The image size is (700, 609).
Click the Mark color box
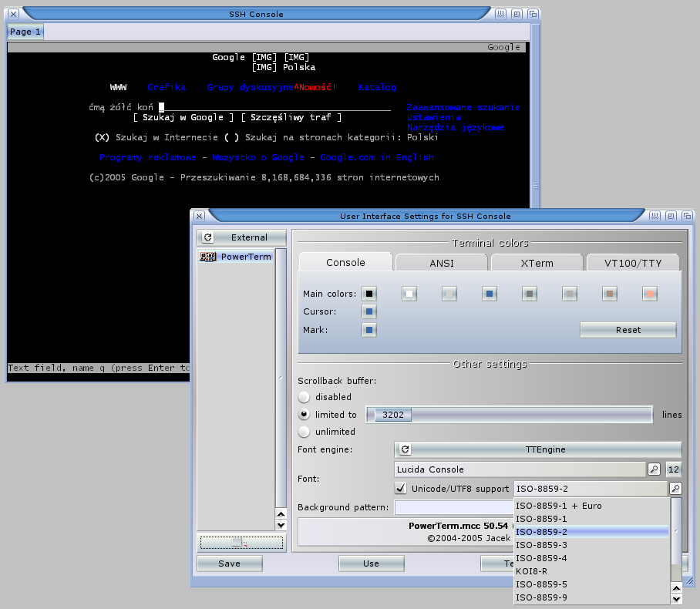(x=369, y=330)
